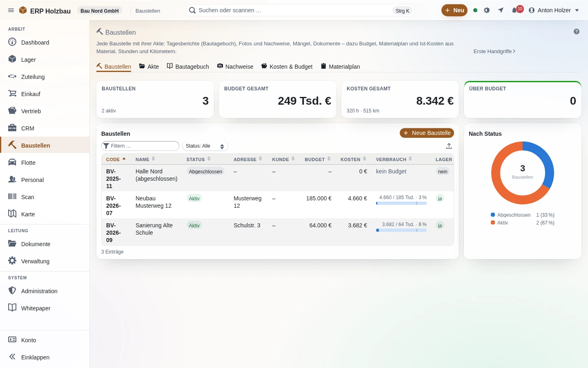Open Dashboard in sidebar
This screenshot has width=588, height=368.
click(45, 42)
